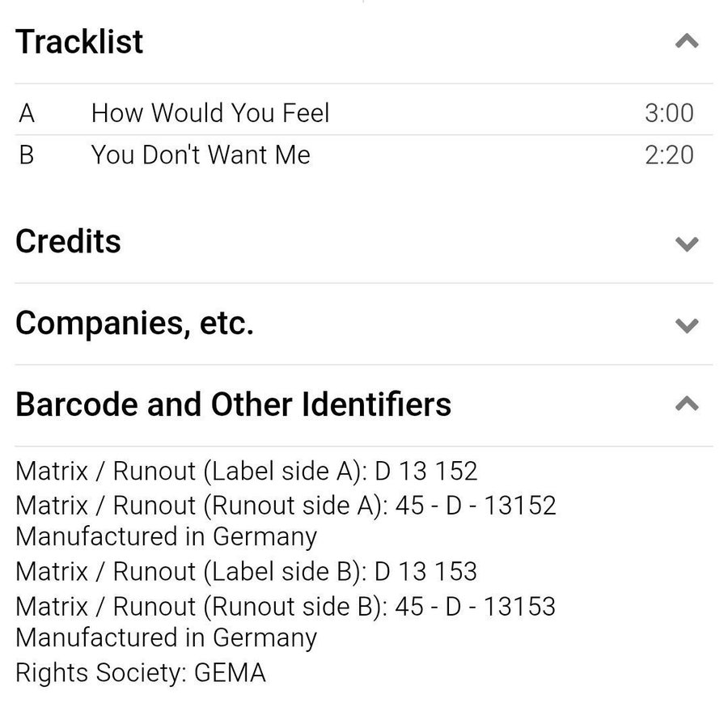Click the Barcode and Other Identifiers heading
This screenshot has width=728, height=720.
click(x=233, y=404)
